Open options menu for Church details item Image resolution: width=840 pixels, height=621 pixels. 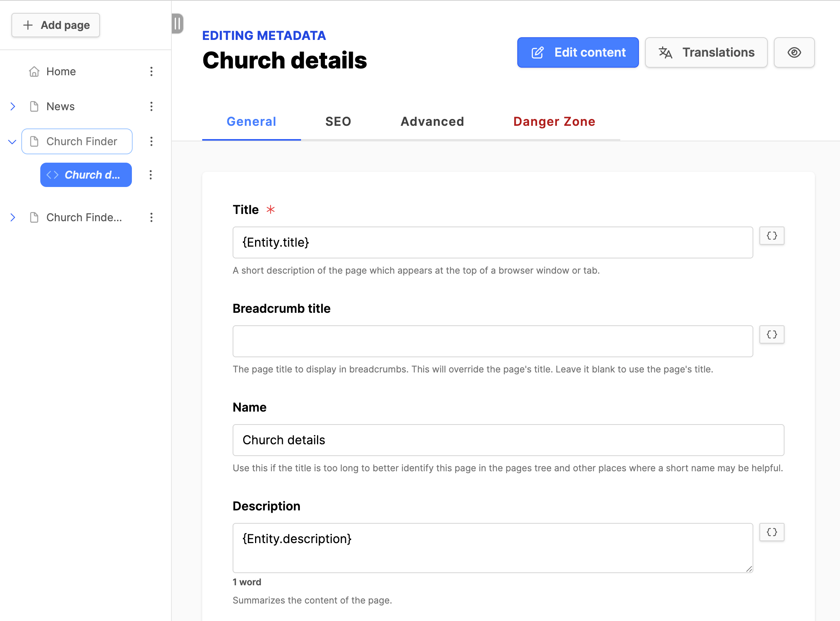pos(151,175)
